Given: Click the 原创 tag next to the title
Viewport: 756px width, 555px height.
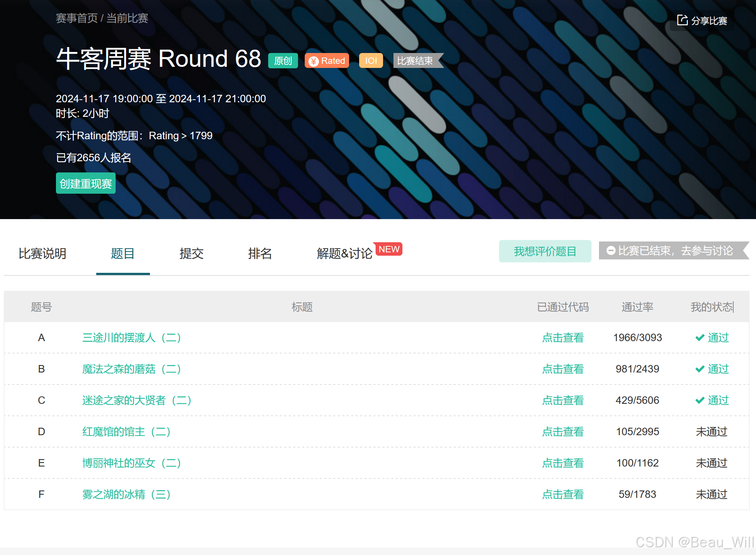Looking at the screenshot, I should click(283, 60).
